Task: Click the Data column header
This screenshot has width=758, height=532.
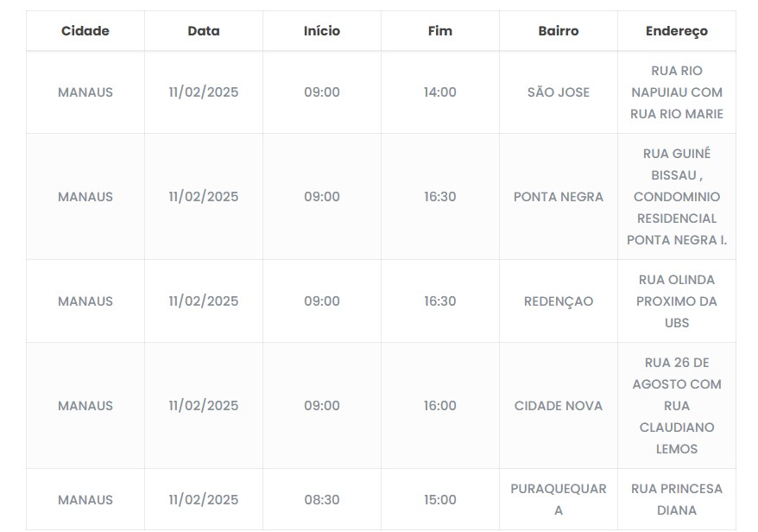Action: pyautogui.click(x=204, y=31)
